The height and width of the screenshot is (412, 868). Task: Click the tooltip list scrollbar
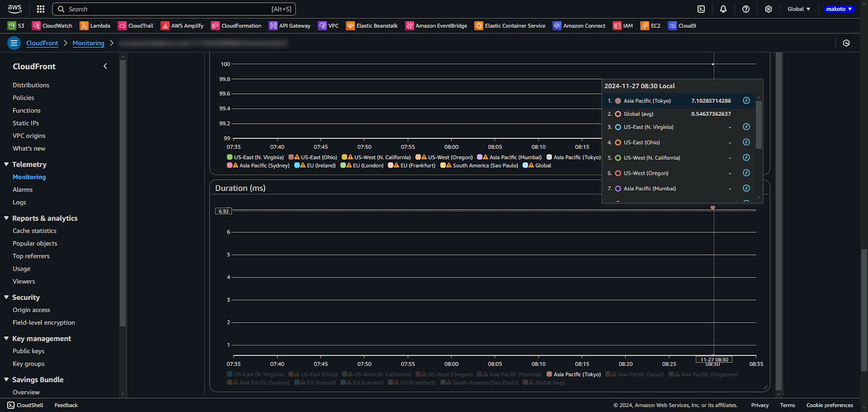pyautogui.click(x=759, y=125)
